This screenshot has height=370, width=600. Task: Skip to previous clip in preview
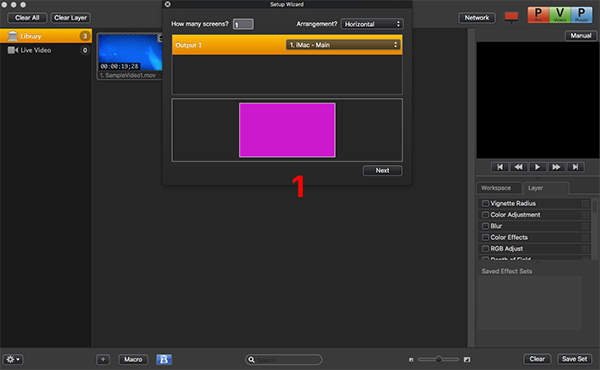click(x=500, y=167)
